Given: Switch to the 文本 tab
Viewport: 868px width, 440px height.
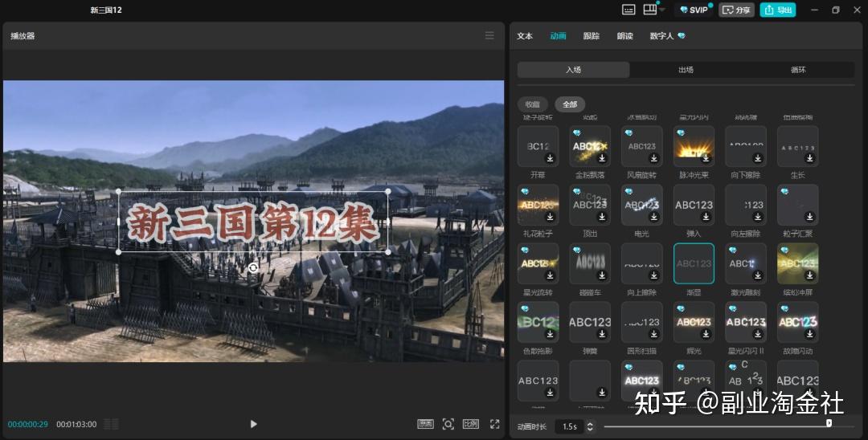Looking at the screenshot, I should [x=525, y=36].
